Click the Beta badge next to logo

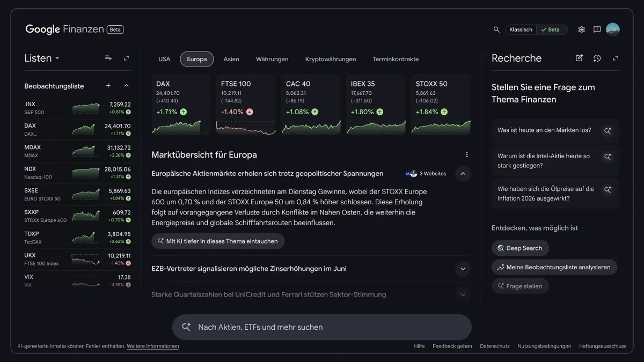[115, 29]
